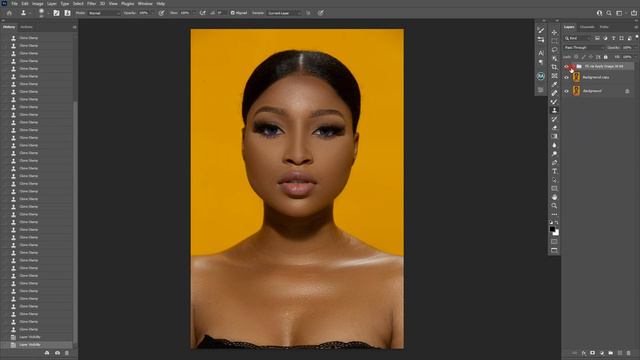Select the Brush tool in toolbar
Screen dimensions: 640x360
(554, 102)
